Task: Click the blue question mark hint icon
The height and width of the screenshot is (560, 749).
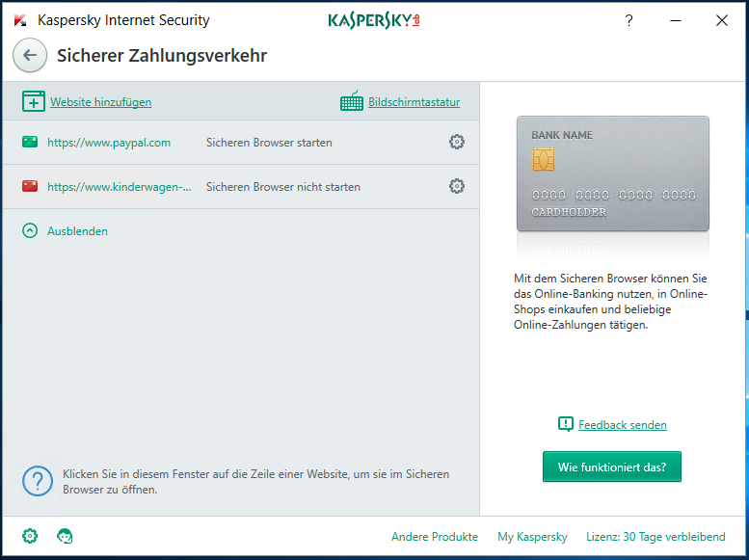Action: point(38,481)
